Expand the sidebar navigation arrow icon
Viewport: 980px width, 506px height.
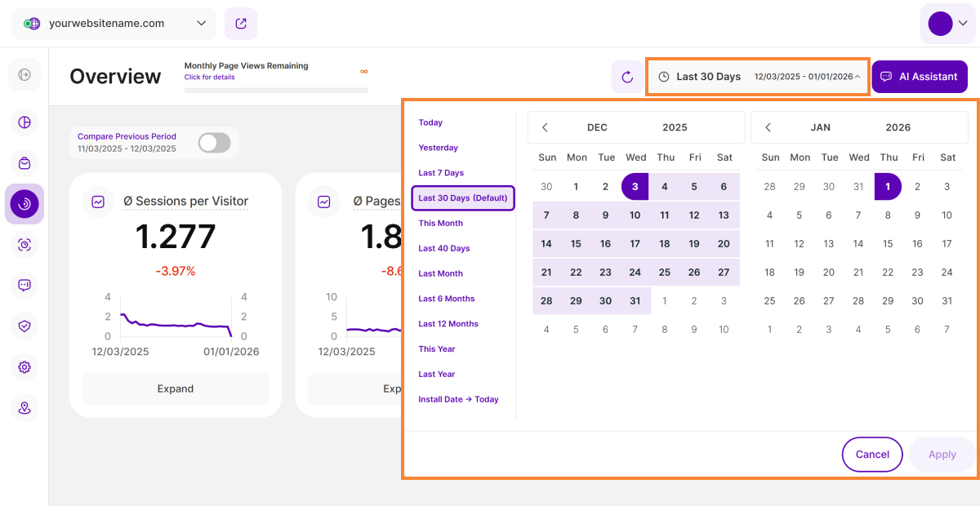point(24,75)
